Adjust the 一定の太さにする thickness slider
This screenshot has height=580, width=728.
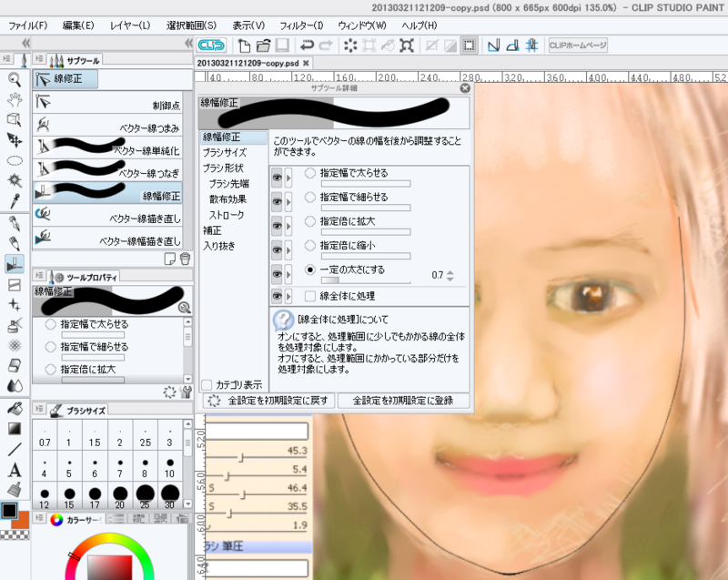click(366, 280)
